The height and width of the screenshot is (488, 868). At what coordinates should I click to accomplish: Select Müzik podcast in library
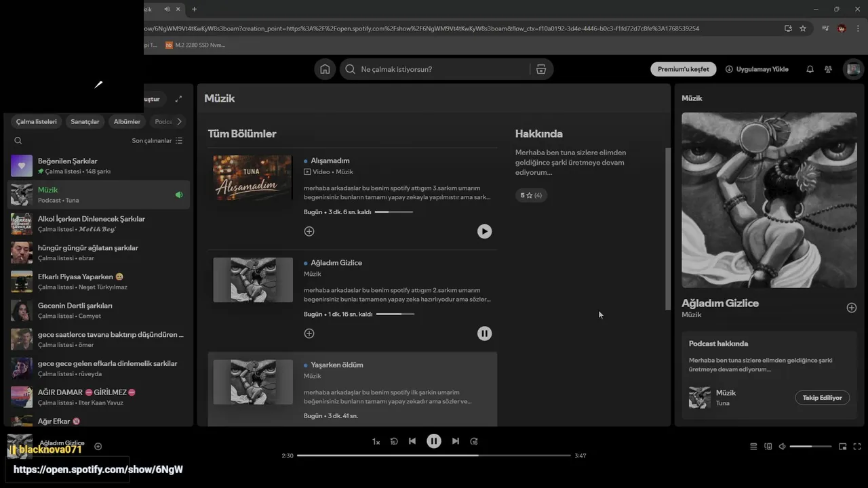(x=99, y=195)
